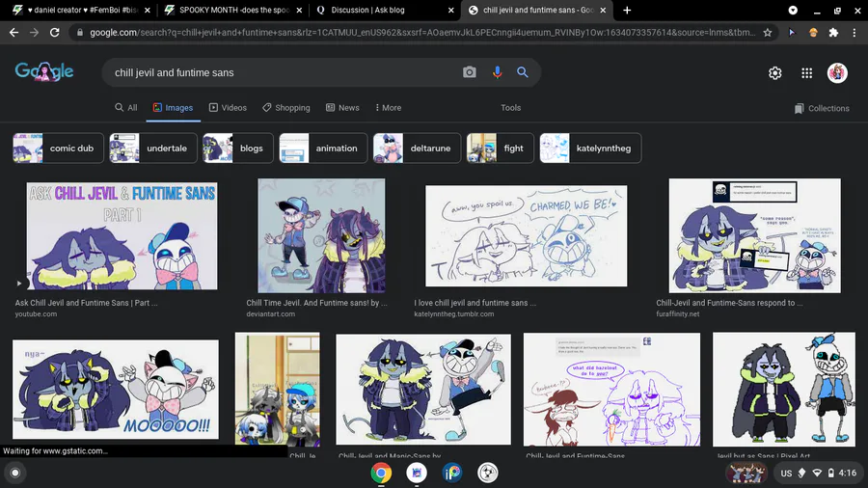This screenshot has width=868, height=488.
Task: Open the profile dropdown in title bar
Action: click(x=793, y=10)
